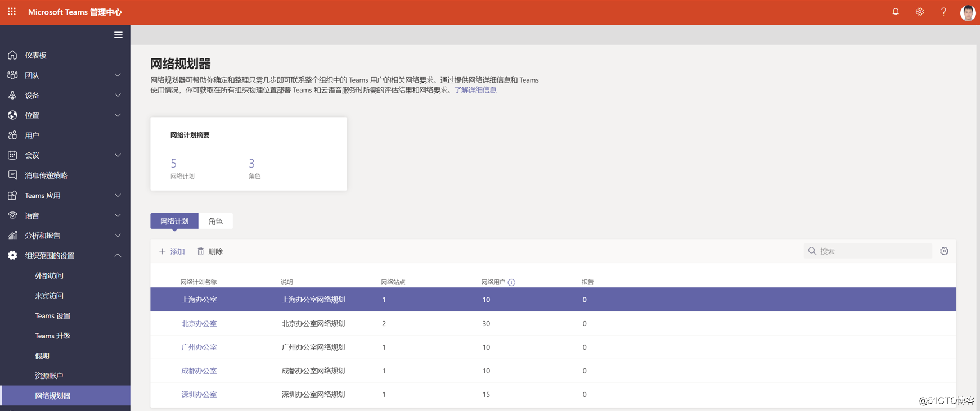Click the 用户 users icon
This screenshot has width=980, height=411.
pos(12,135)
